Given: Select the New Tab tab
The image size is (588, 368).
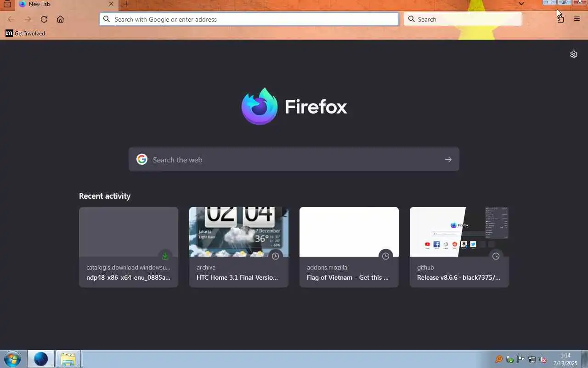Looking at the screenshot, I should click(x=66, y=4).
